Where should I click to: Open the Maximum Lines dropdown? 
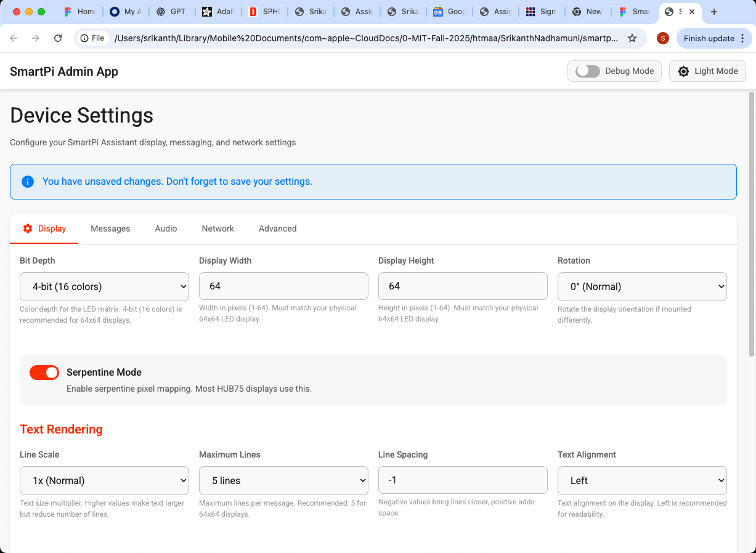pyautogui.click(x=283, y=480)
